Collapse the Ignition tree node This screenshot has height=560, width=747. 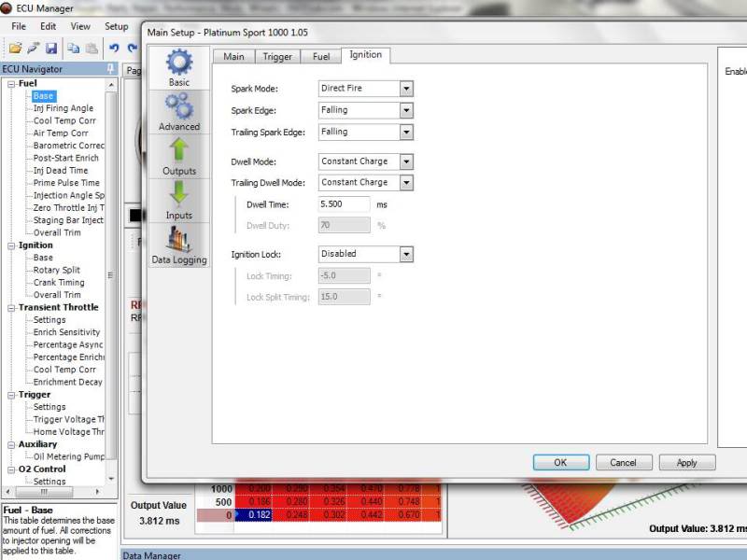(x=11, y=245)
